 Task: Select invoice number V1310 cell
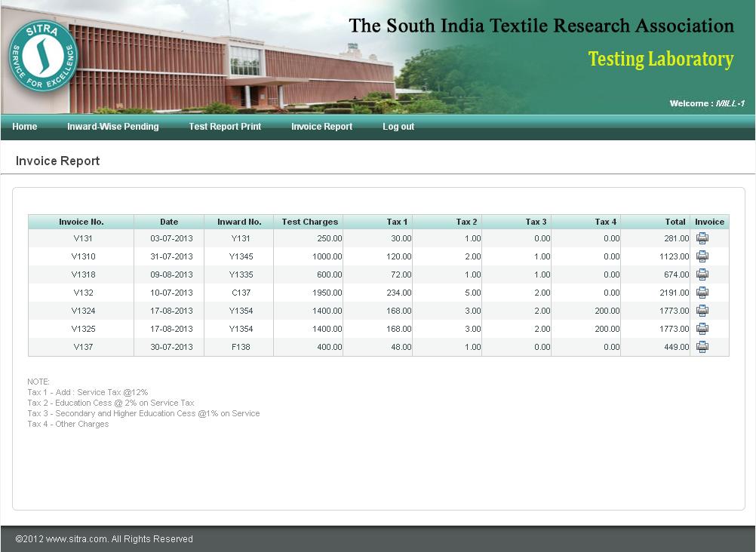(83, 256)
